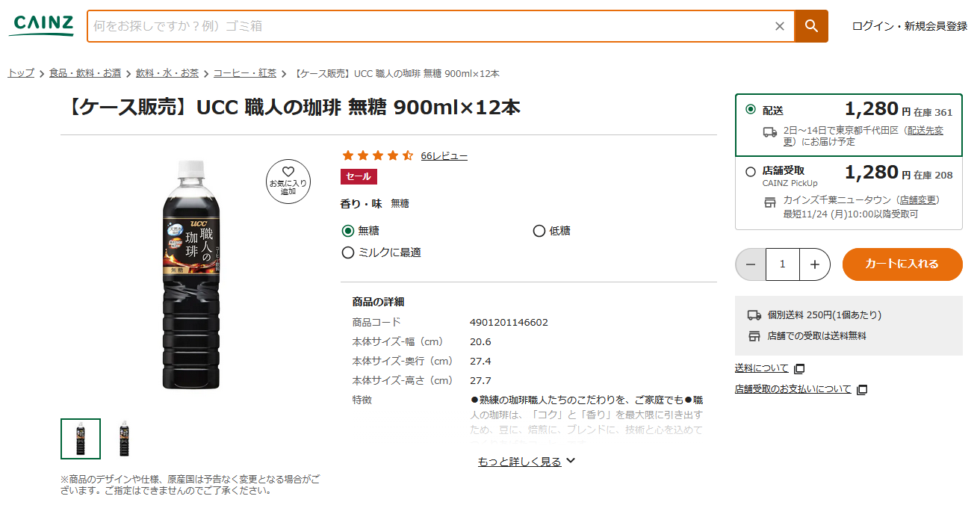
Task: Increase quantity with plus button
Action: (x=815, y=264)
